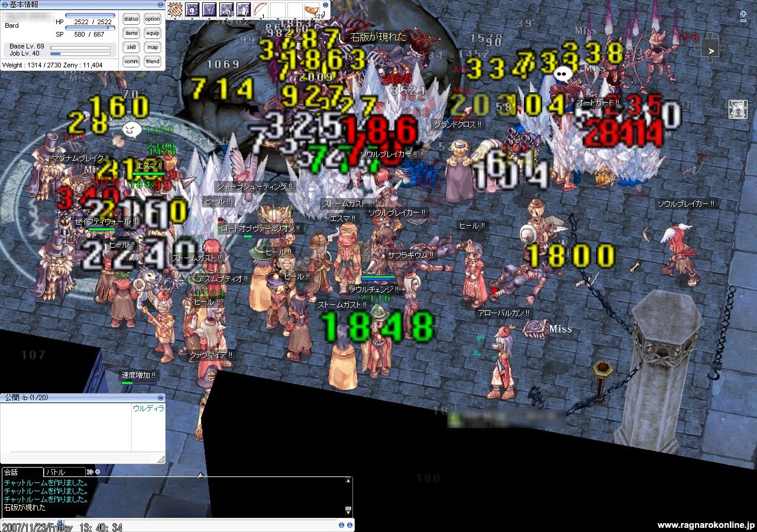The height and width of the screenshot is (532, 757).
Task: Click the アローバルカン skill callout
Action: 504,313
